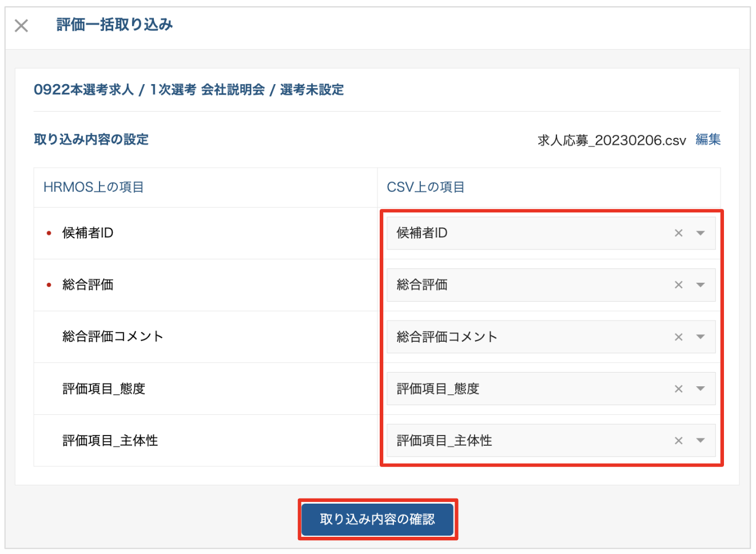Clear the 総合評価コメント CSV selection
Viewport: 756px width, 554px height.
(x=678, y=337)
